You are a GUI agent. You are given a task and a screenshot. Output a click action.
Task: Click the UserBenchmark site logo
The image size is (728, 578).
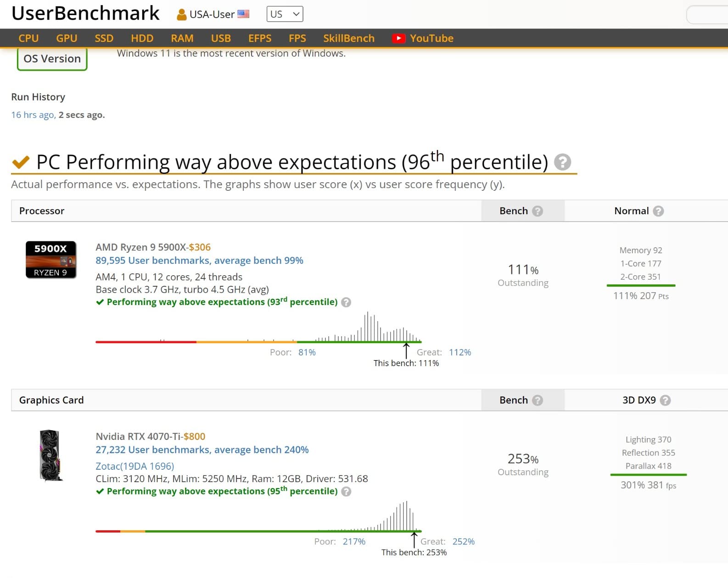(x=85, y=13)
